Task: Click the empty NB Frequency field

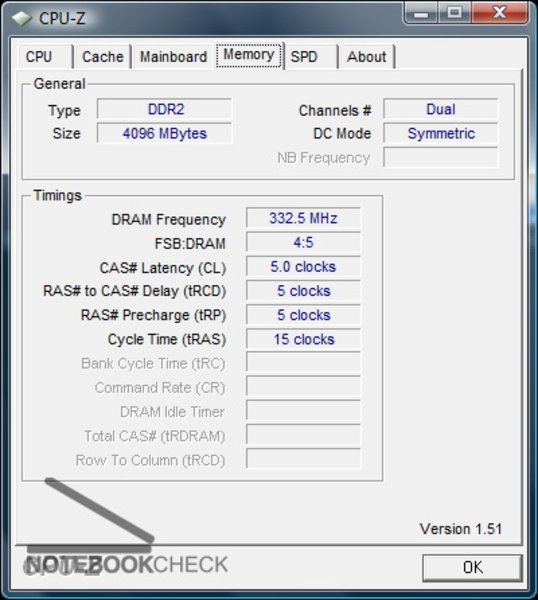Action: click(x=441, y=157)
